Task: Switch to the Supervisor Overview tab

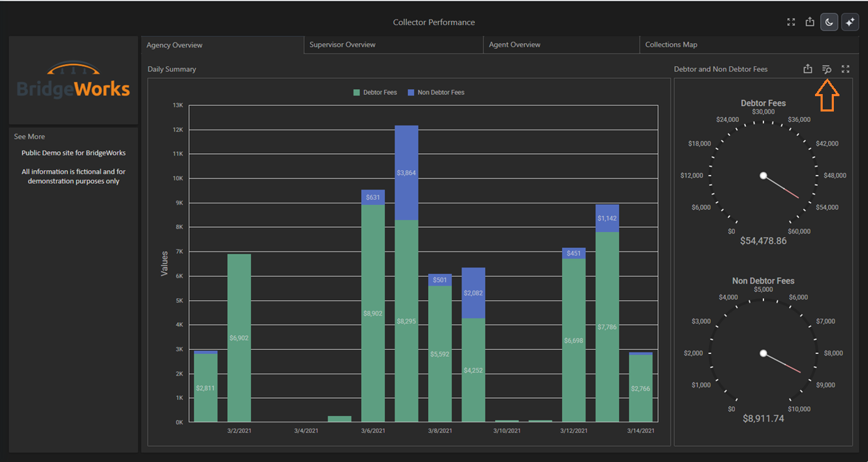Action: click(x=342, y=45)
